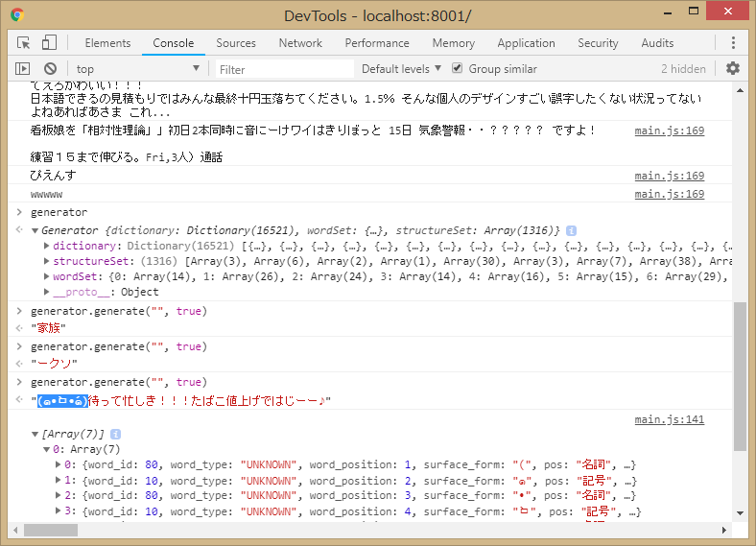This screenshot has width=756, height=546.
Task: Switch to the Network tab
Action: [300, 43]
